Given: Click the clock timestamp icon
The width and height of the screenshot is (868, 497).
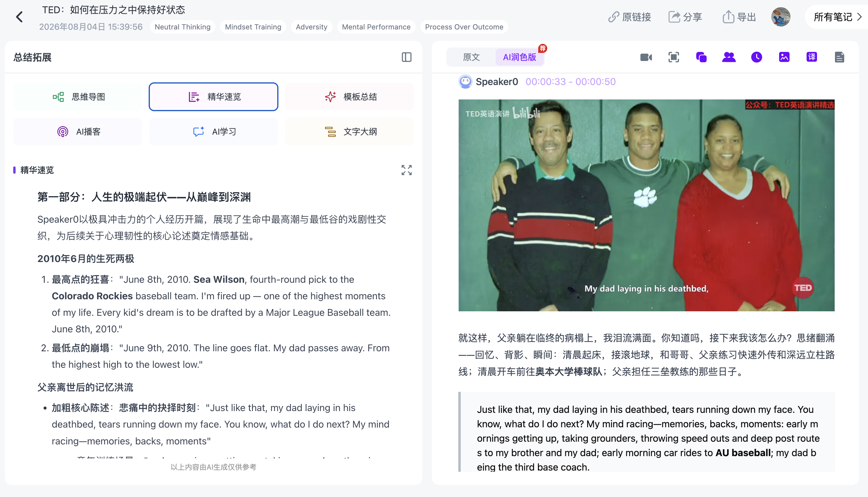Looking at the screenshot, I should [757, 57].
